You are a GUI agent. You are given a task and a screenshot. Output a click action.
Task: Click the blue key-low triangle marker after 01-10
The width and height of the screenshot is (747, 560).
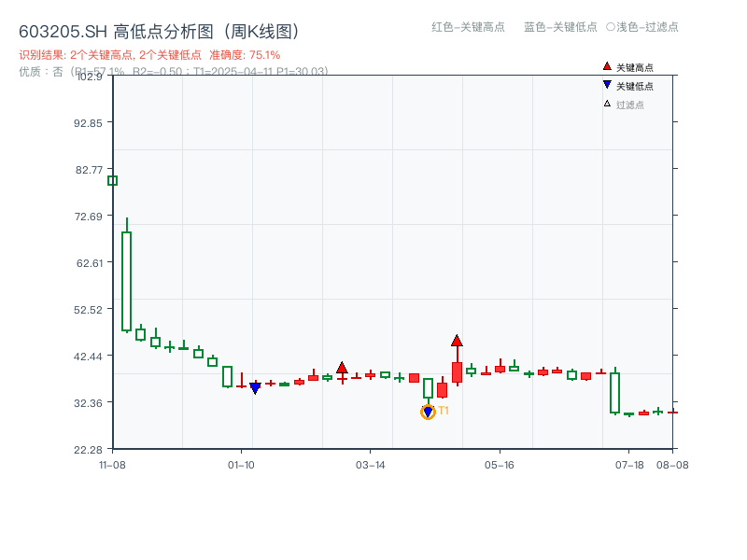coord(256,386)
